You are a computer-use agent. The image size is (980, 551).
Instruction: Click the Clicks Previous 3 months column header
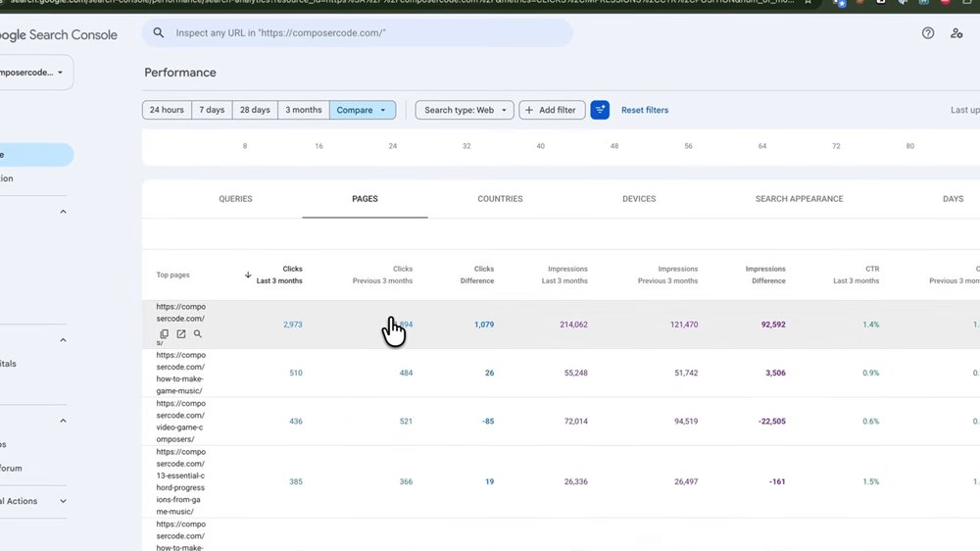pyautogui.click(x=382, y=275)
